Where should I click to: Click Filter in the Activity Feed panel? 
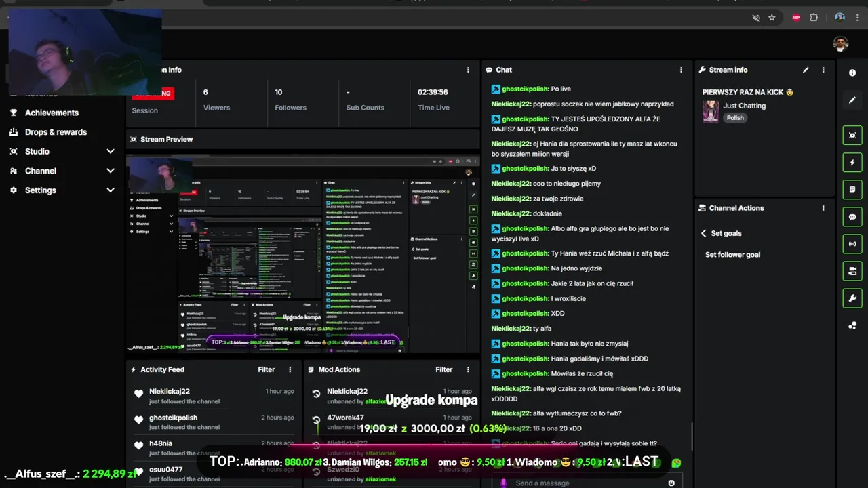click(x=266, y=369)
